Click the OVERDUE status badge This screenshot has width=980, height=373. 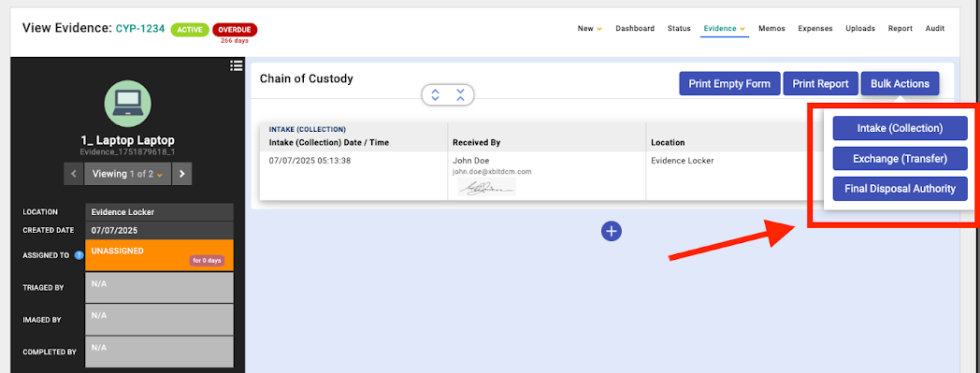point(235,29)
